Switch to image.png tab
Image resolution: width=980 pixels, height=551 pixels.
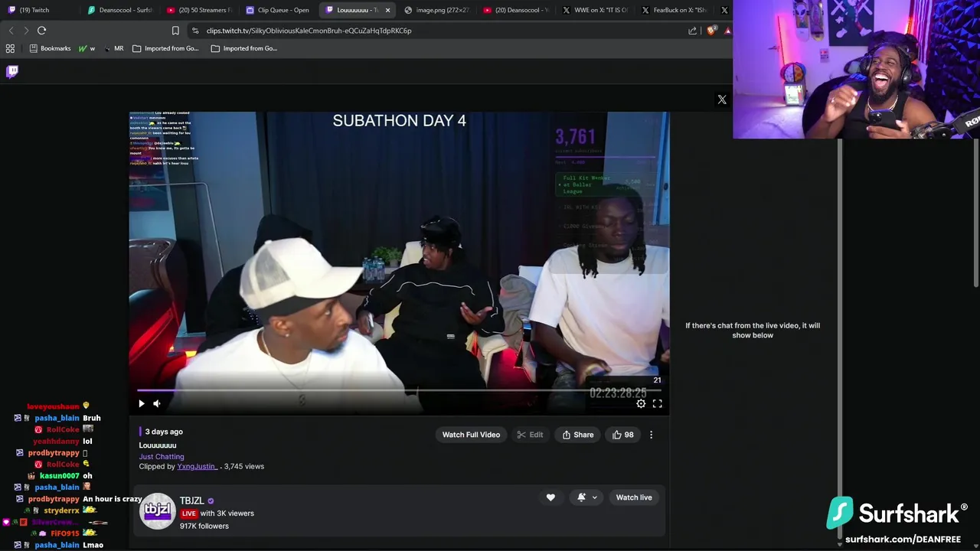(x=436, y=10)
